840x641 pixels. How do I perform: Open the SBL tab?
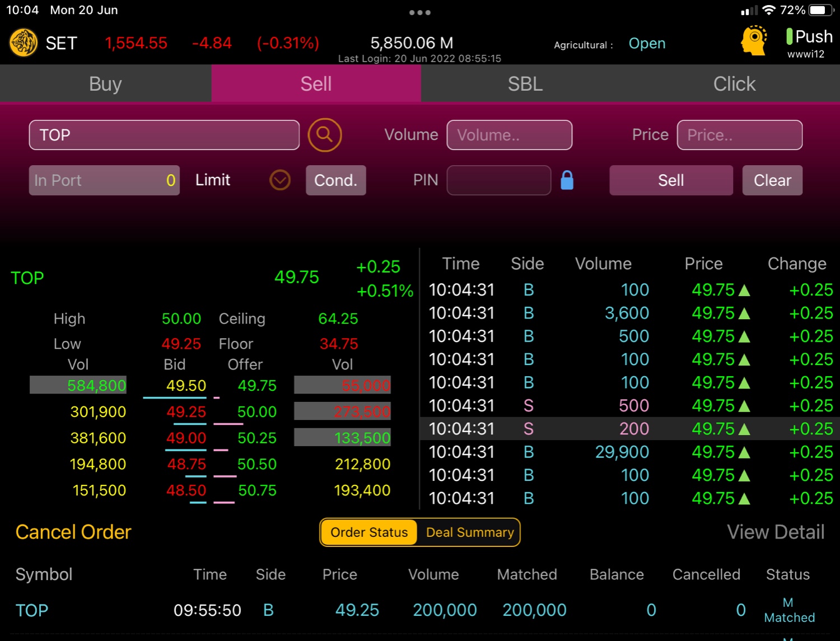525,83
